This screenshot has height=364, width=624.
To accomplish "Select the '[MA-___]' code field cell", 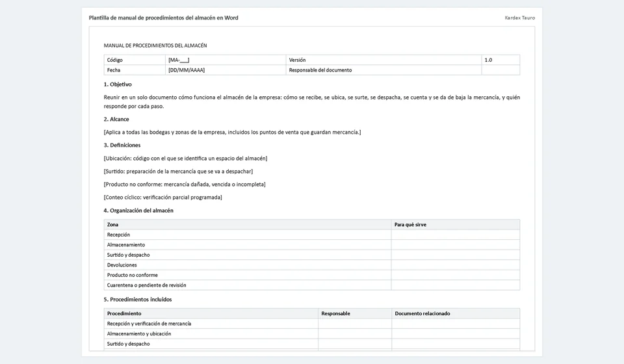I will click(x=226, y=60).
